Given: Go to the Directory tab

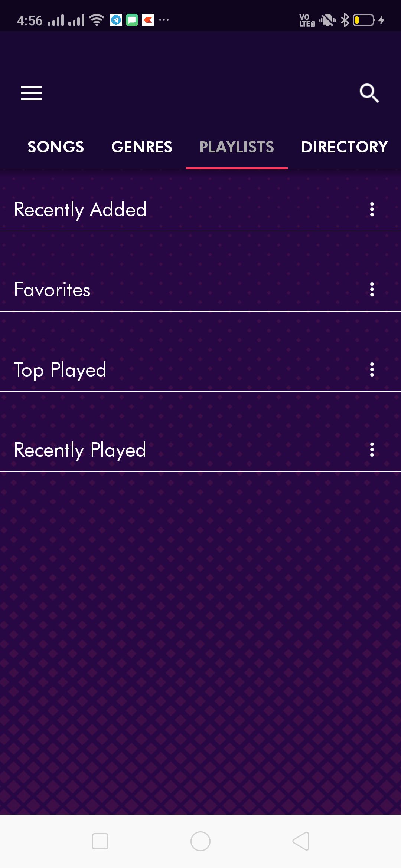Looking at the screenshot, I should 344,147.
